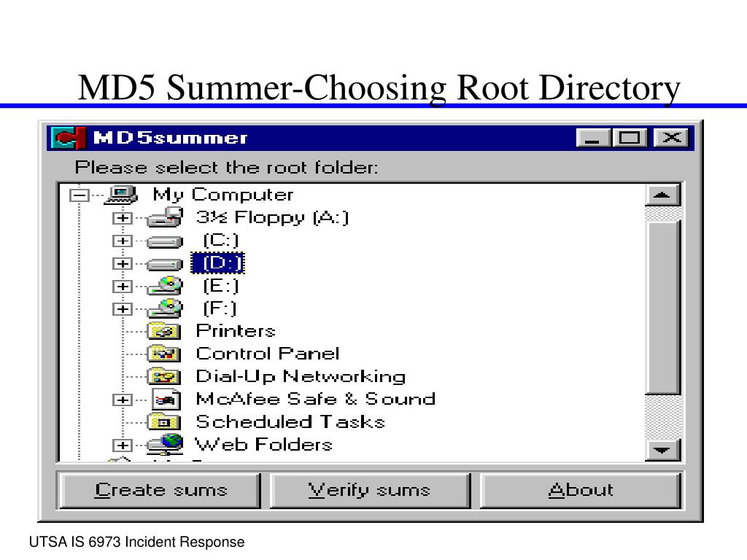Screen dimensions: 747x560
Task: Select the 3½ Floppy (A:) label
Action: pos(273,217)
